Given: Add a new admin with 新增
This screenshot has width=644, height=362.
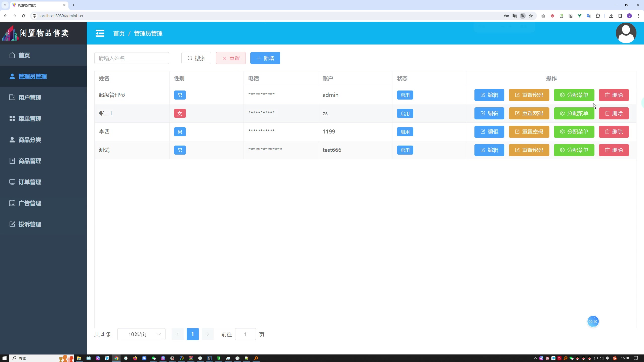Looking at the screenshot, I should coord(265,58).
